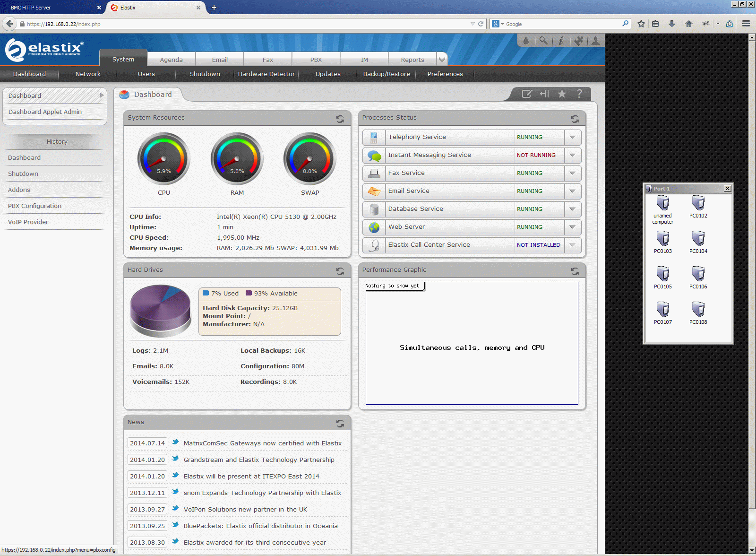This screenshot has width=756, height=556.
Task: Refresh the Hard Drives applet
Action: [340, 271]
